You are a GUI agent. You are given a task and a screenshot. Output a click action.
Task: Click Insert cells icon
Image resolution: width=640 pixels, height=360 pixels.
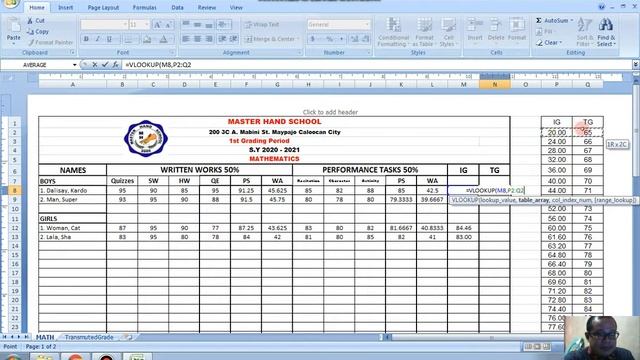(475, 25)
